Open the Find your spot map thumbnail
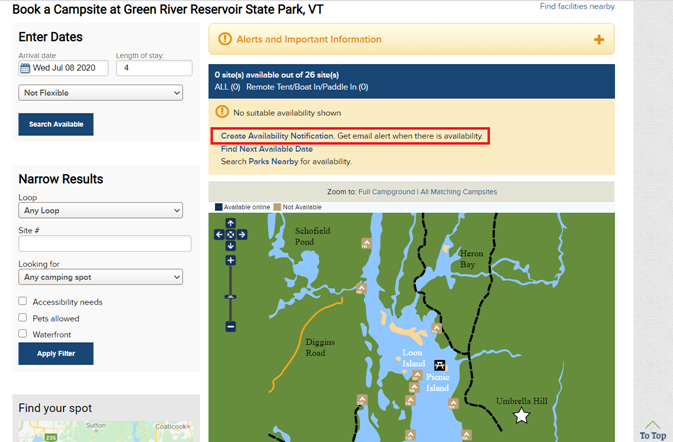 [x=106, y=431]
